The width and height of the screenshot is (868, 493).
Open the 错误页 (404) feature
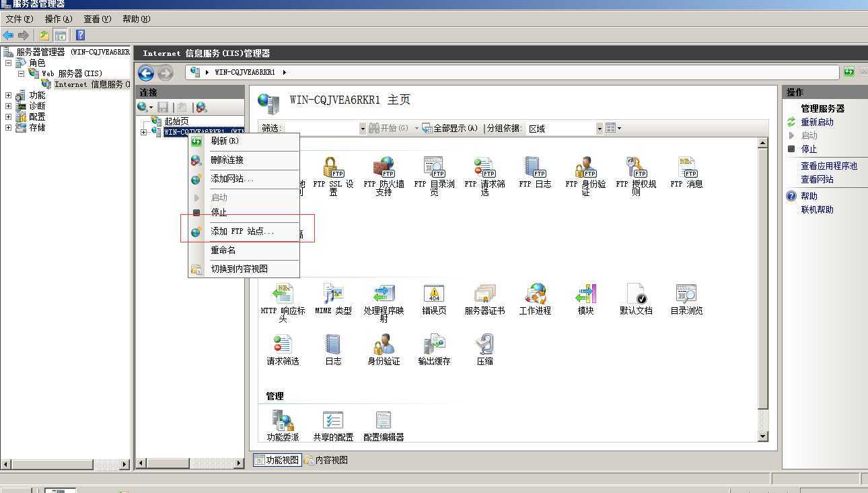tap(434, 298)
